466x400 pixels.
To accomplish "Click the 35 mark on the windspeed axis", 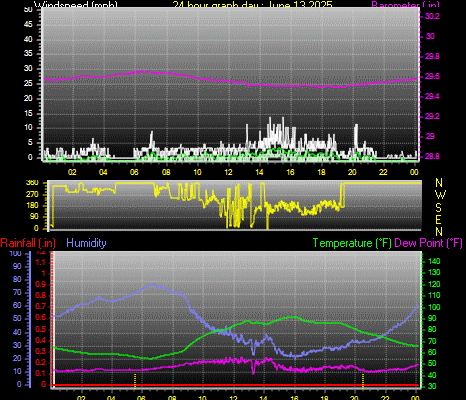I will (28, 54).
